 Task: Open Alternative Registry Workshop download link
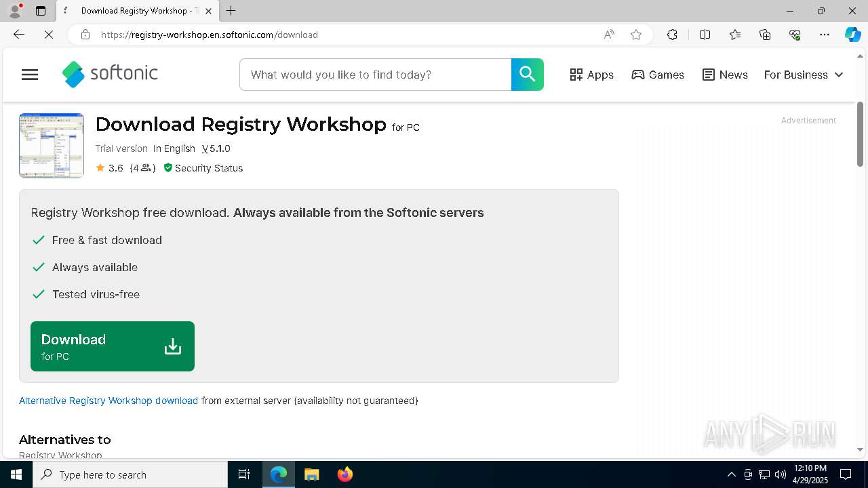(x=108, y=401)
